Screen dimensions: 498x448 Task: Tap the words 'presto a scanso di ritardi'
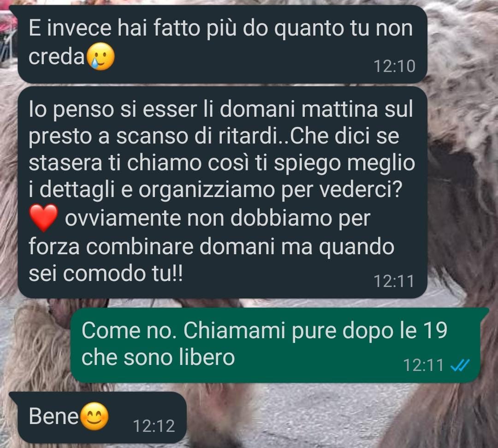[x=153, y=136]
